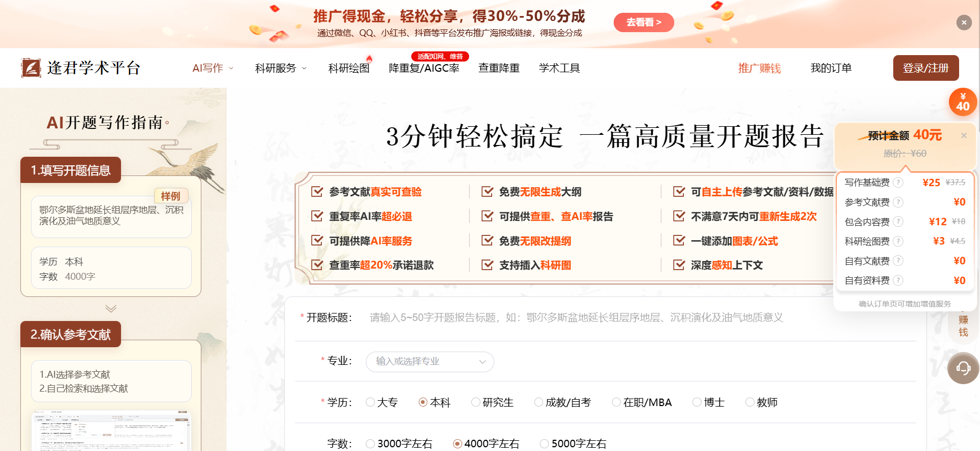Select 博士 education level
Image resolution: width=980 pixels, height=451 pixels.
point(708,402)
